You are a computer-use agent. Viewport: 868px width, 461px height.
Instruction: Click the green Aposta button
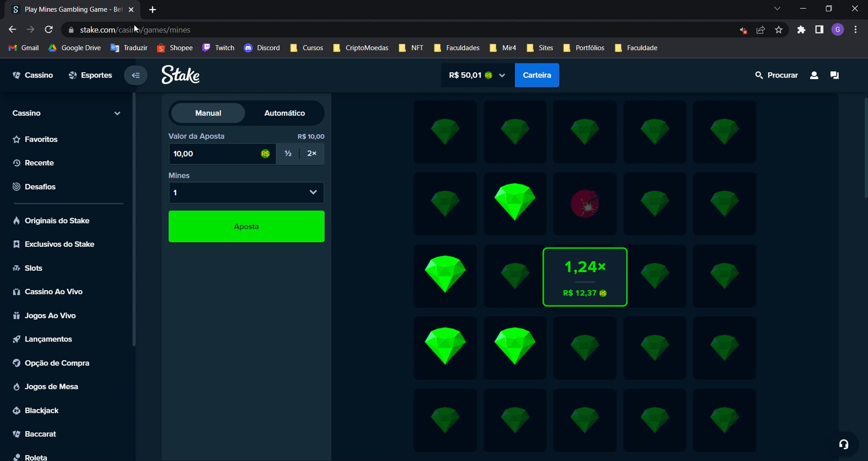246,226
